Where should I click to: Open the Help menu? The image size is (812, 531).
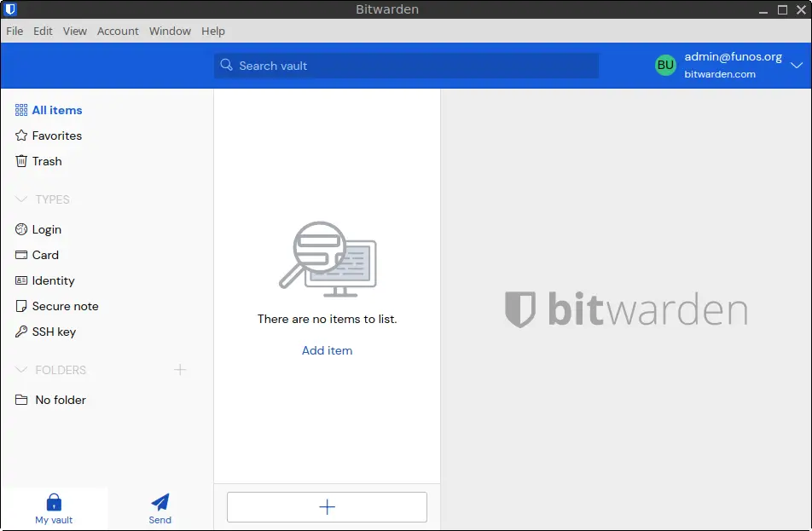click(x=213, y=31)
